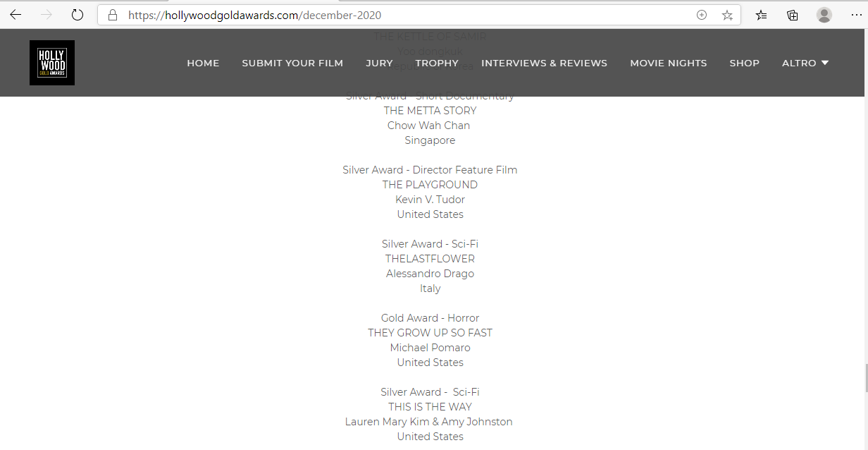The image size is (868, 450).
Task: Open the JURY page
Action: (x=379, y=63)
